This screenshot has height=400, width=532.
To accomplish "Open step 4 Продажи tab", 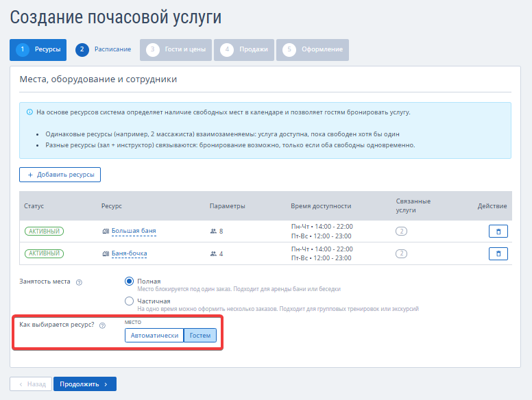I will coord(244,50).
